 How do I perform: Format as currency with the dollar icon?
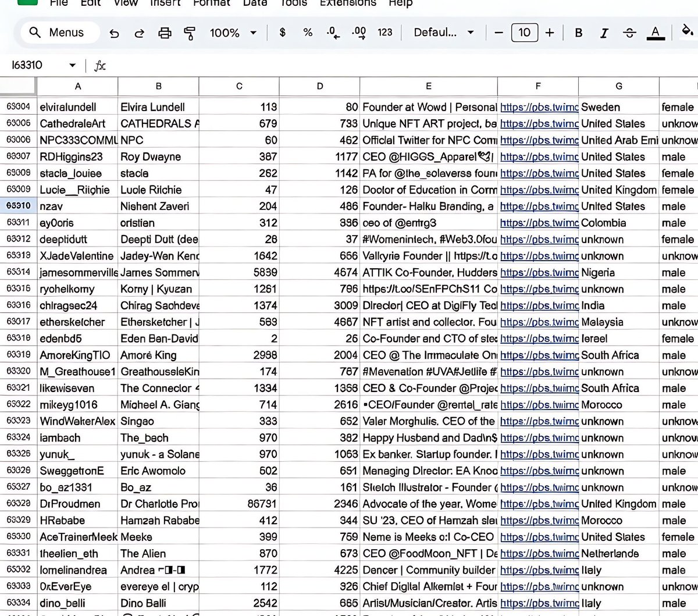click(x=283, y=33)
